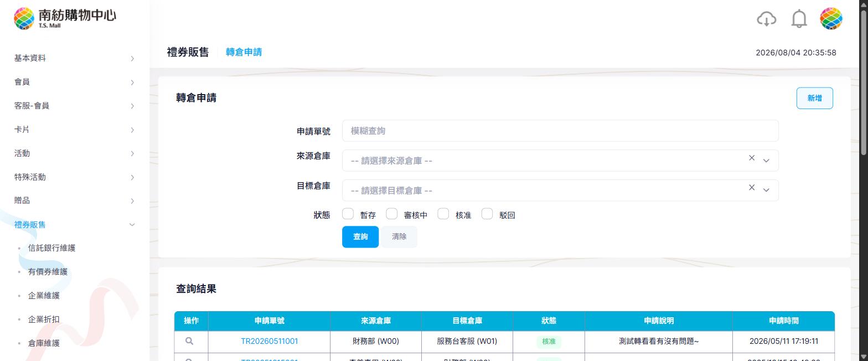Open the user avatar menu

[x=831, y=19]
